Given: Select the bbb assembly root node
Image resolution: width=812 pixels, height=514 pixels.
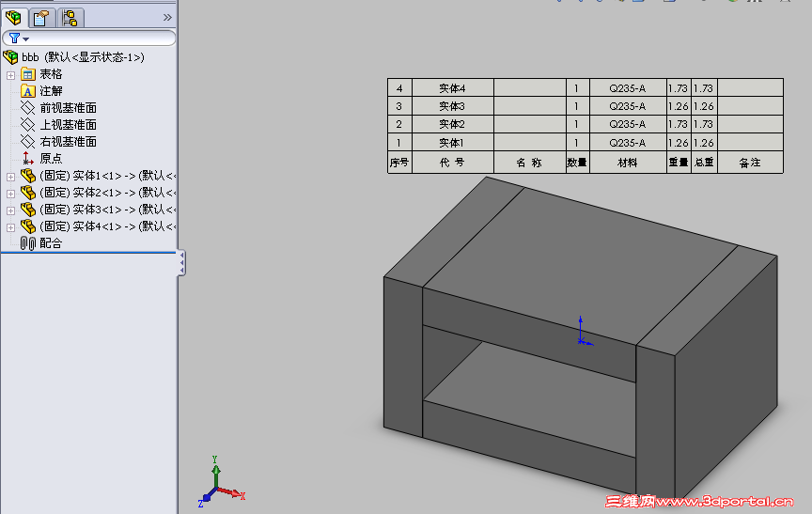Looking at the screenshot, I should click(x=83, y=57).
